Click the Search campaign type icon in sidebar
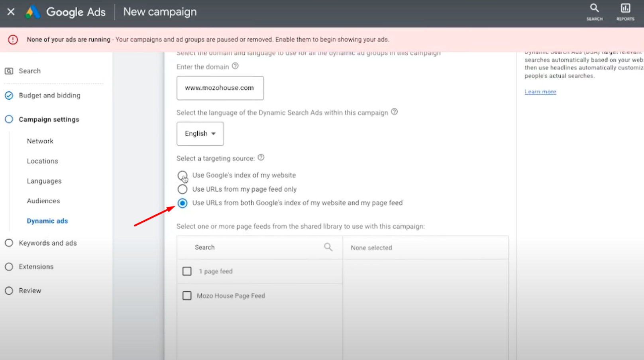This screenshot has width=644, height=360. click(x=9, y=71)
